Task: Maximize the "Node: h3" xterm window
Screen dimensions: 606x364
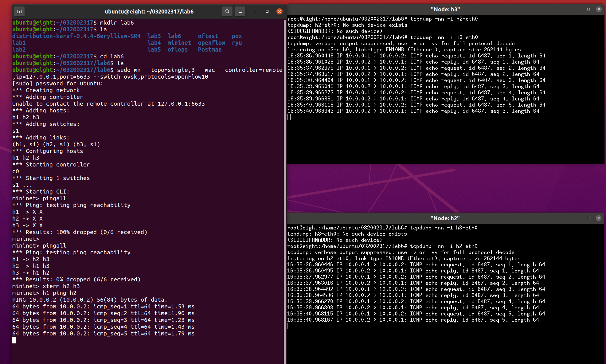Action: coord(588,10)
